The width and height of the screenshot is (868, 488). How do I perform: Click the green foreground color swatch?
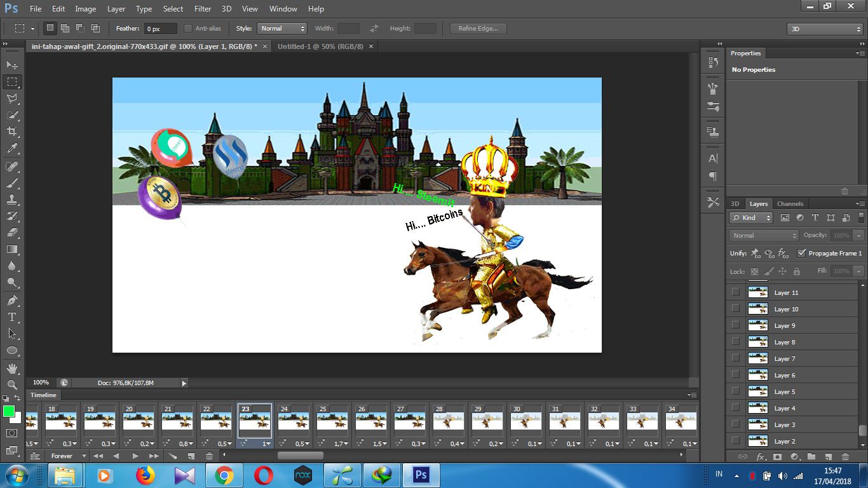point(9,411)
